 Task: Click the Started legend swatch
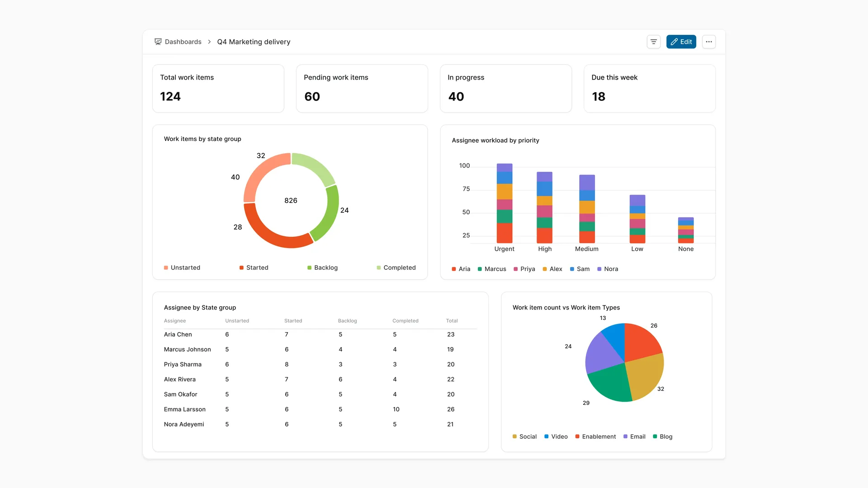pos(241,268)
